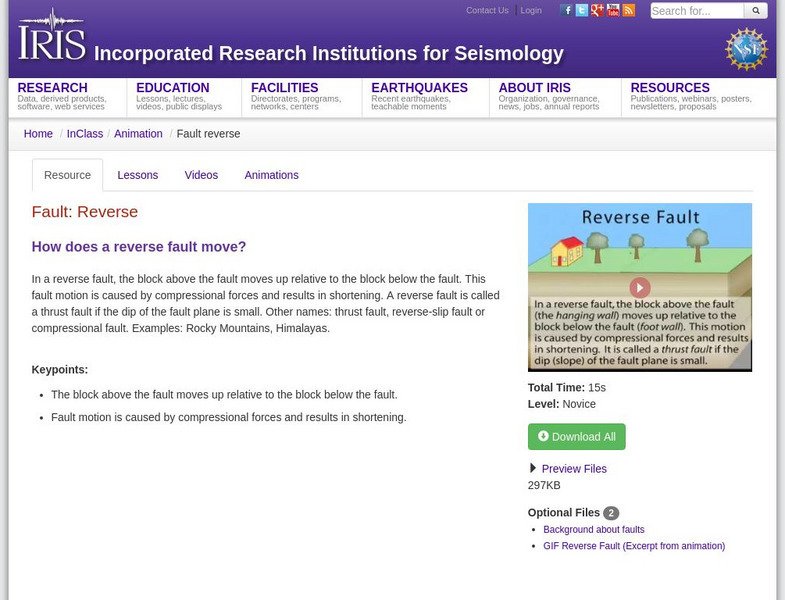Click the green Download All button
The image size is (785, 600).
(576, 437)
